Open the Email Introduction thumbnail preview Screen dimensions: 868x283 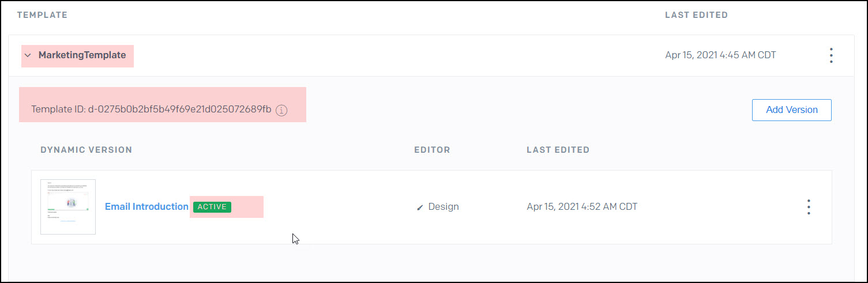(x=68, y=207)
